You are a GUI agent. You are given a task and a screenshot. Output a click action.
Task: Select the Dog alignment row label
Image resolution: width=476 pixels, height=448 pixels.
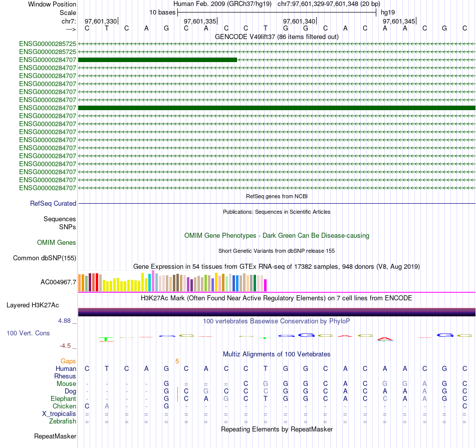(71, 391)
